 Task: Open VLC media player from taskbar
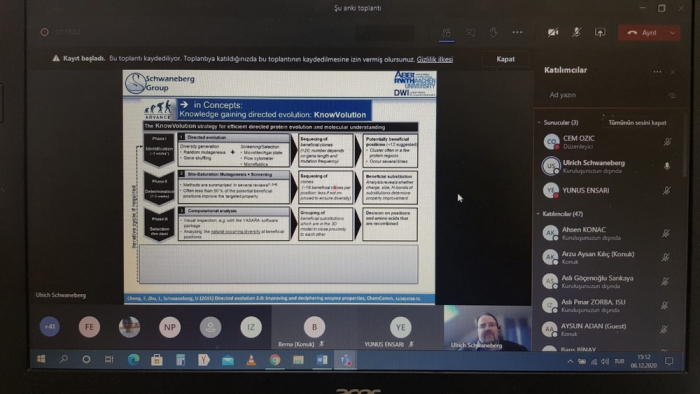[251, 360]
